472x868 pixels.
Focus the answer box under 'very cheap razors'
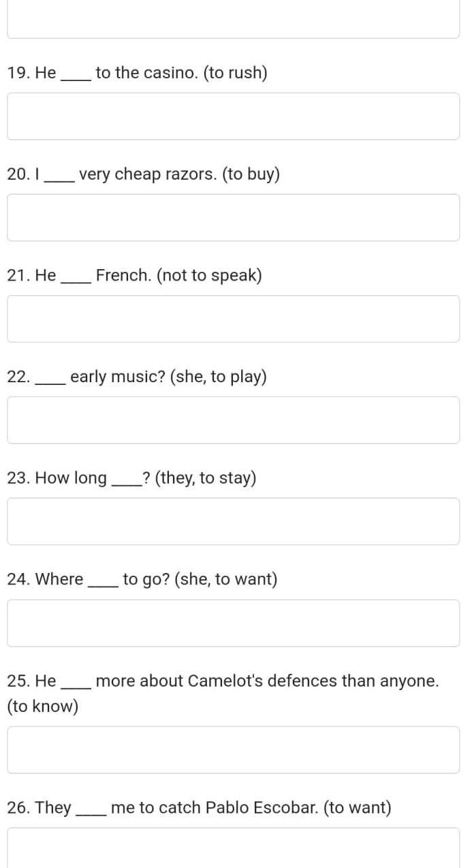coord(233,217)
